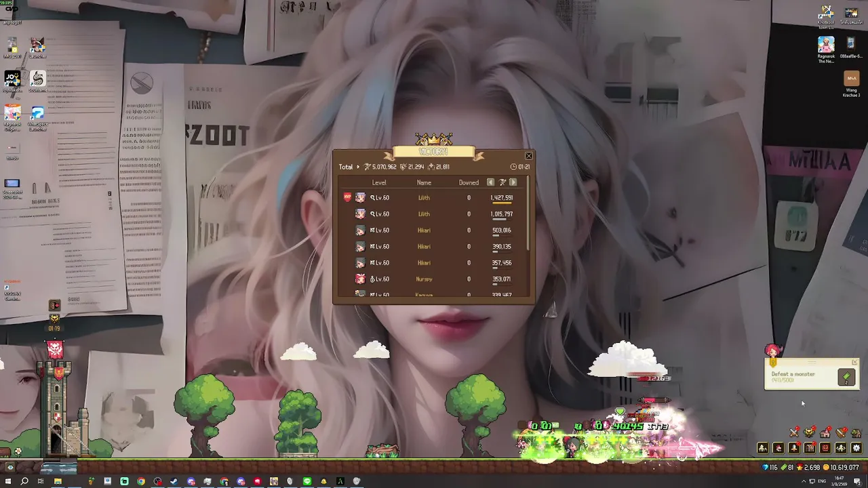Click the crossed-swords damage stat icon in the header

(502, 182)
